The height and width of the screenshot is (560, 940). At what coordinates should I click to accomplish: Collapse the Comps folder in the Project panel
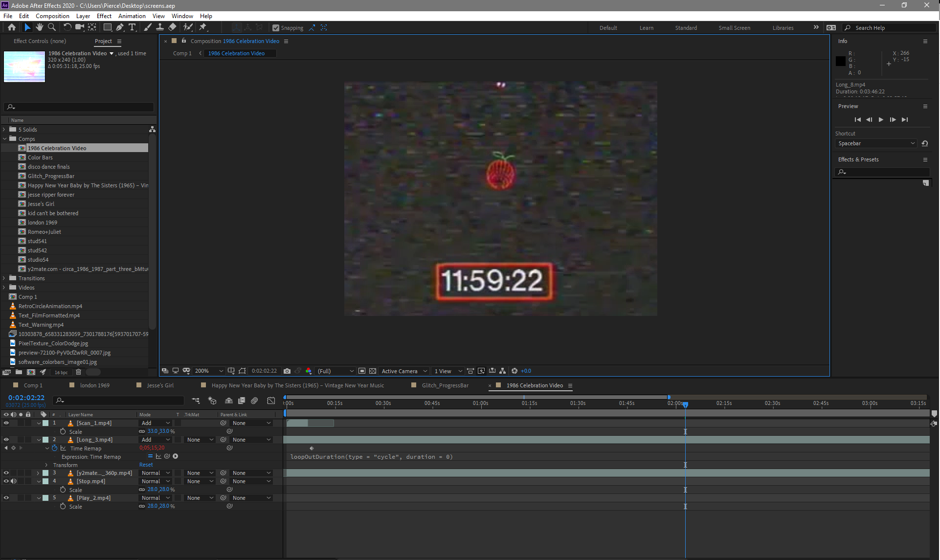click(x=4, y=139)
